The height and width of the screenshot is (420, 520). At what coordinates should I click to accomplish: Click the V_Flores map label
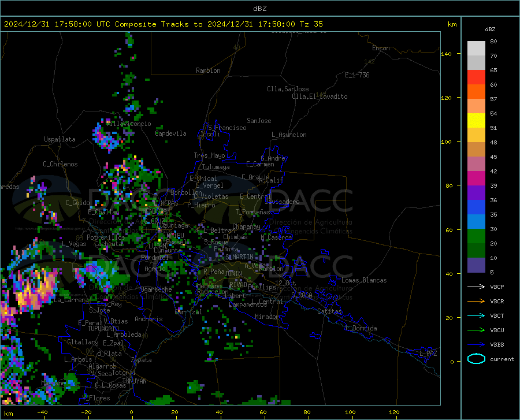pyautogui.click(x=96, y=398)
